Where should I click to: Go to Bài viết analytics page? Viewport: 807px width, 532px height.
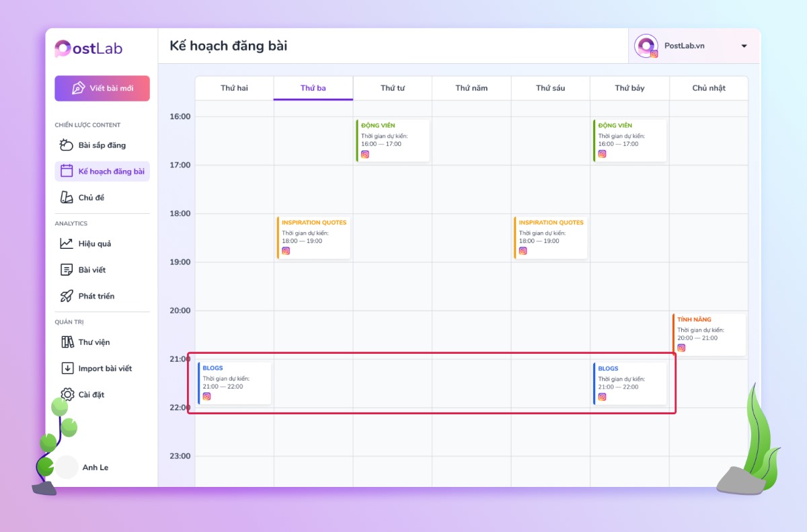[x=102, y=270]
